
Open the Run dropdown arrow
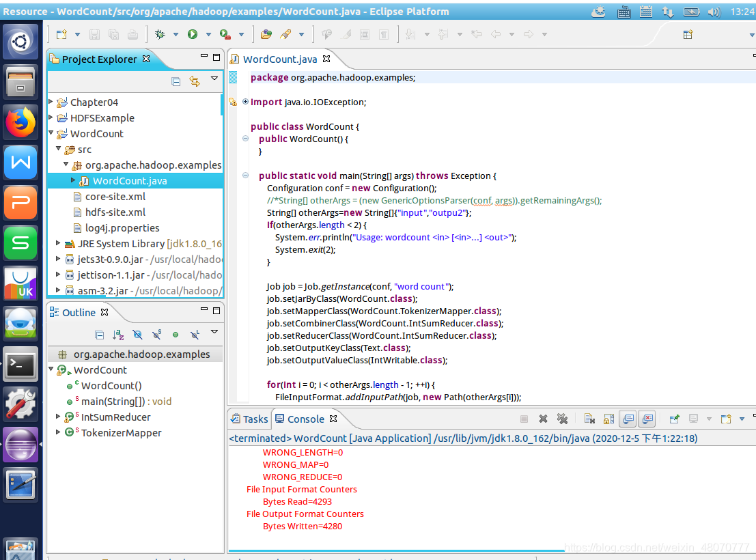point(208,34)
